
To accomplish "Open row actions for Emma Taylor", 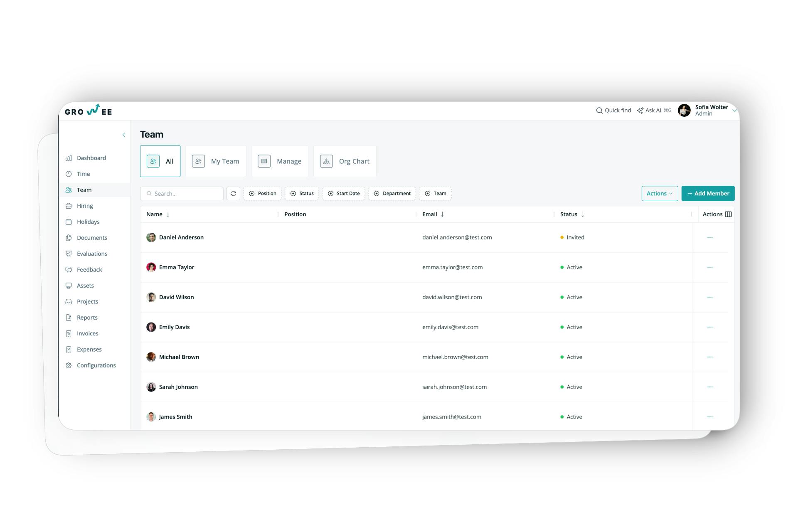I will coord(710,267).
